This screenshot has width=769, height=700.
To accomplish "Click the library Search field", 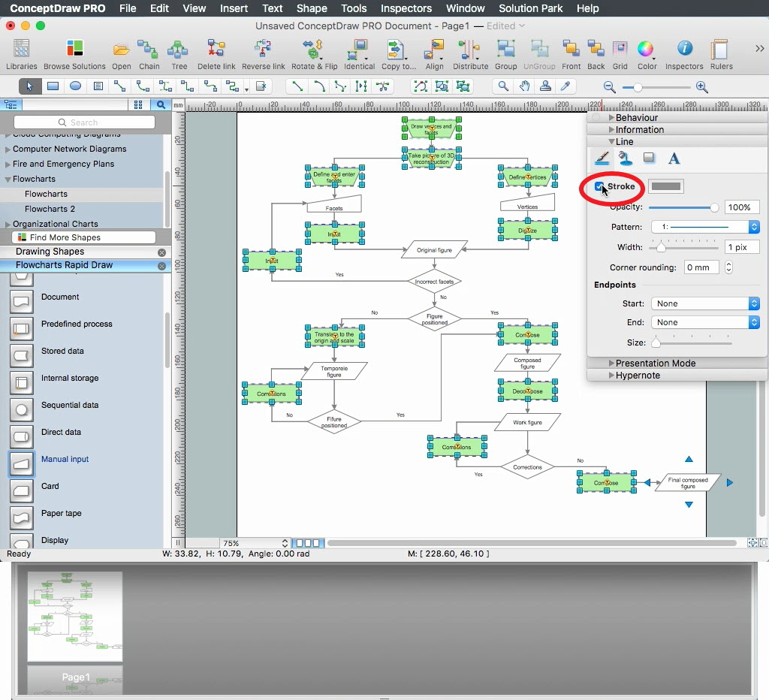I will click(84, 122).
